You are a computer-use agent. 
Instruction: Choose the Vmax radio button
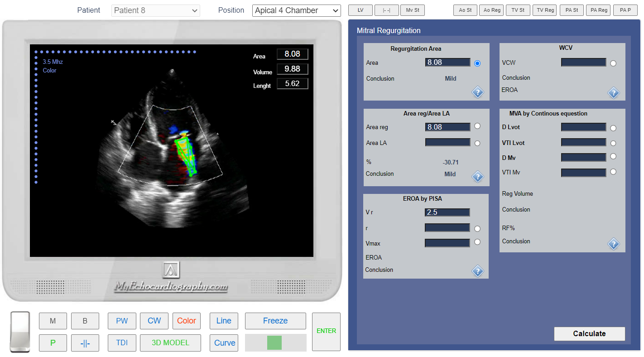(477, 242)
